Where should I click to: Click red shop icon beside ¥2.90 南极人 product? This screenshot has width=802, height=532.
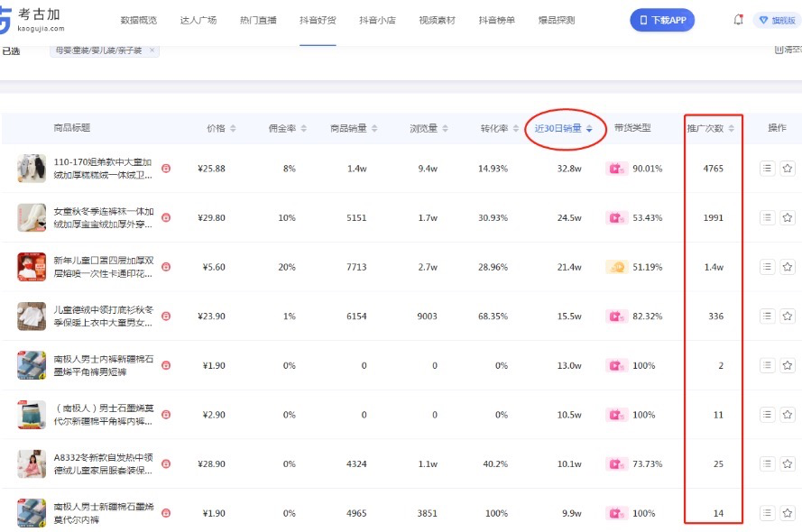166,415
